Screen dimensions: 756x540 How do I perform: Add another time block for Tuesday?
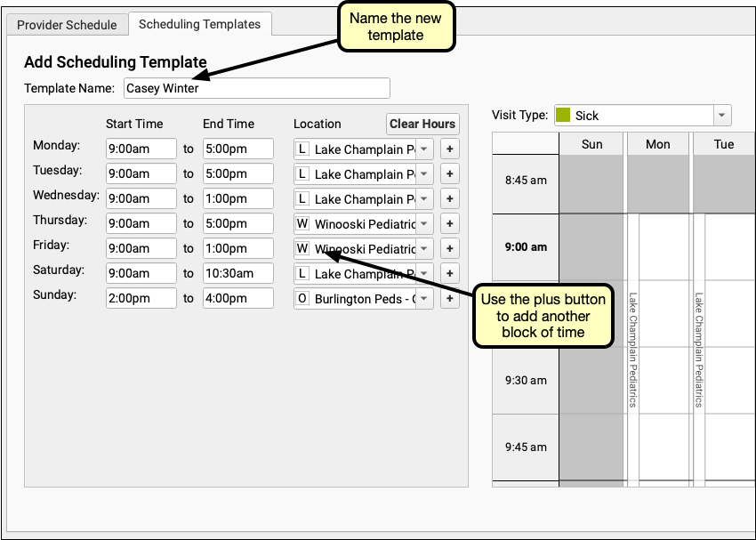(449, 174)
